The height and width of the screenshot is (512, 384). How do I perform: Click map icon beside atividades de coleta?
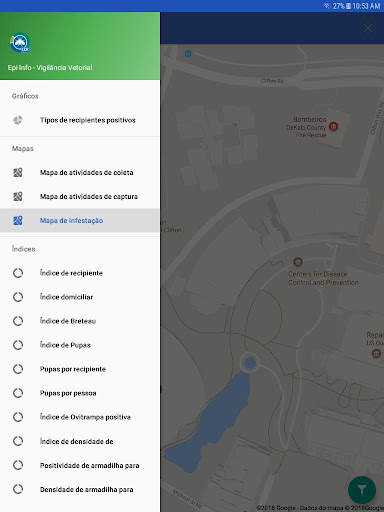click(18, 172)
